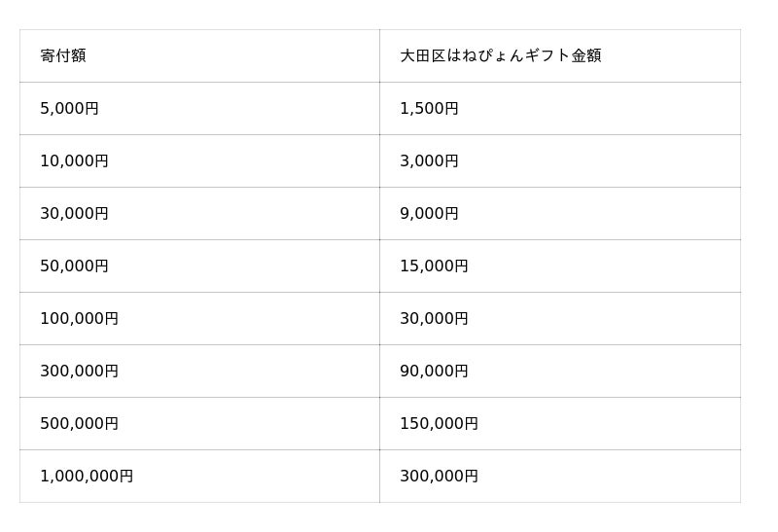
Task: Select the 30,000円 gift amount cell
Action: click(x=434, y=319)
